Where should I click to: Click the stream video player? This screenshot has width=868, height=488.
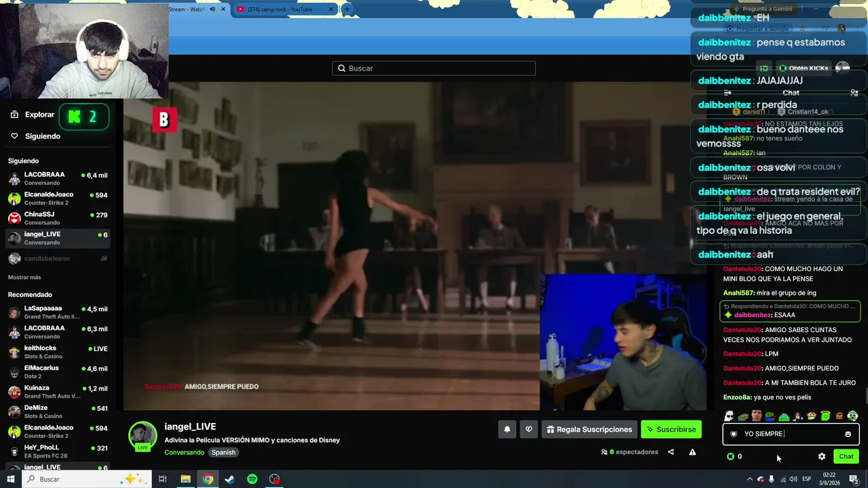(x=415, y=246)
